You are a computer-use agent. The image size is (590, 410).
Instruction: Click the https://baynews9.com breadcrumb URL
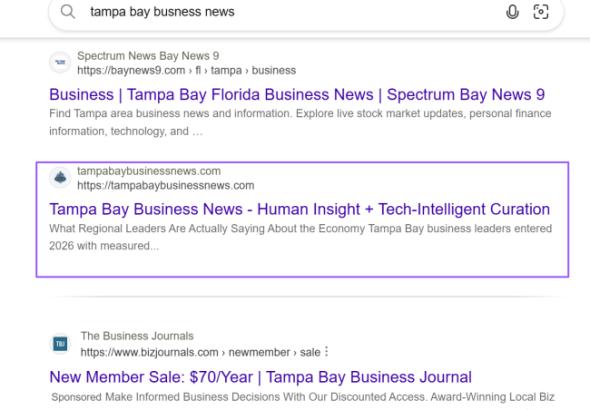[x=187, y=70]
